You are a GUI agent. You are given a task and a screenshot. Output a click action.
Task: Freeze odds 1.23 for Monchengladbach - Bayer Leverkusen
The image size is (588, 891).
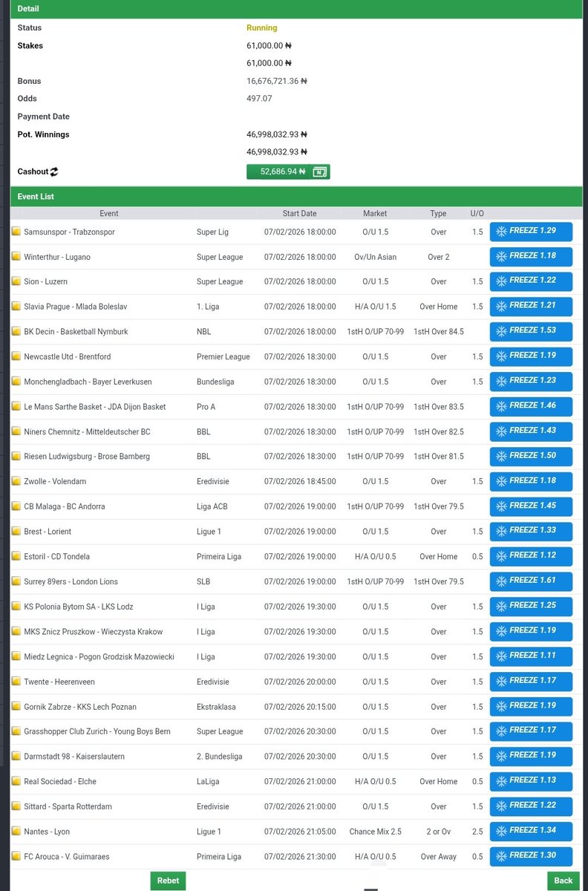click(x=531, y=382)
